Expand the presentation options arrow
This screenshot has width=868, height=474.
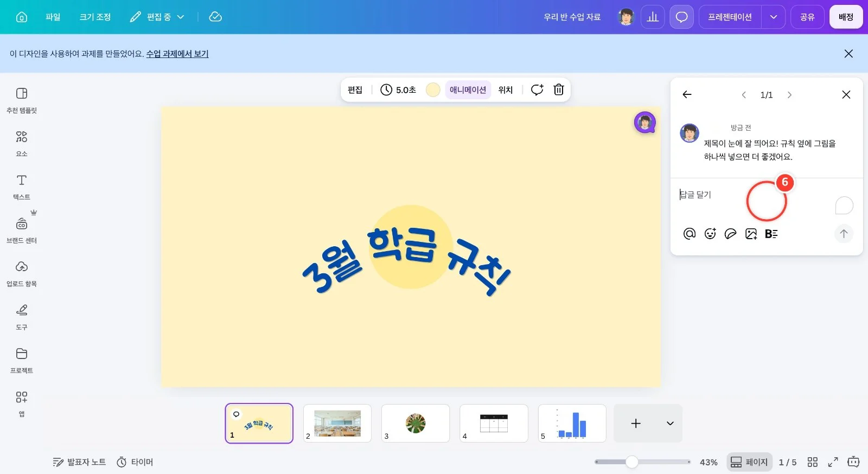[773, 17]
